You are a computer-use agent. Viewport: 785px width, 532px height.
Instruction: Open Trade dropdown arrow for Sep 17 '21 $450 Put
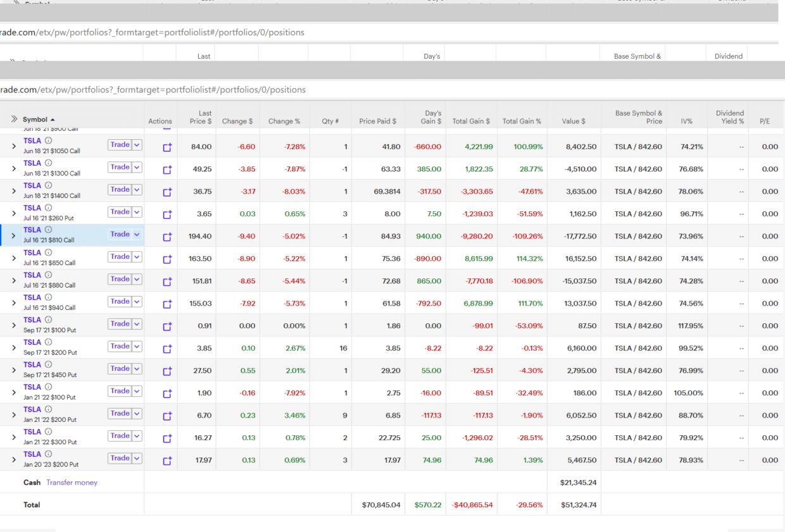tap(137, 368)
